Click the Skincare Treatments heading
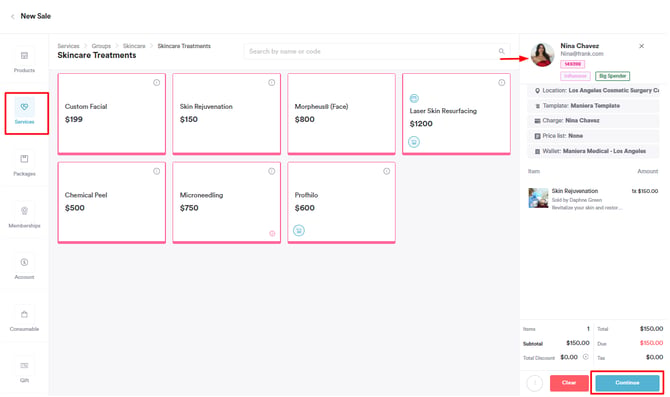 [x=97, y=55]
